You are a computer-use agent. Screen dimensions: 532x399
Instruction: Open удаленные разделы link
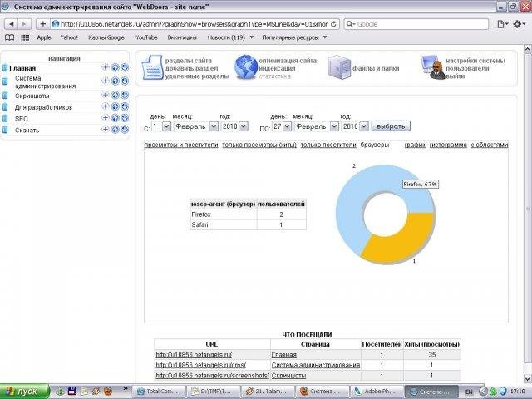(197, 76)
